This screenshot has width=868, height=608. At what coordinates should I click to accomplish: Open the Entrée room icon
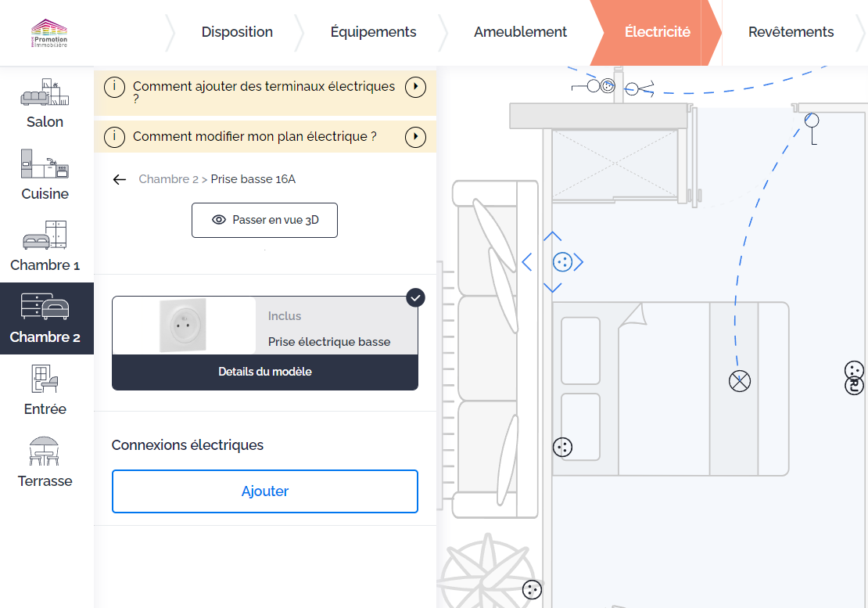(45, 390)
